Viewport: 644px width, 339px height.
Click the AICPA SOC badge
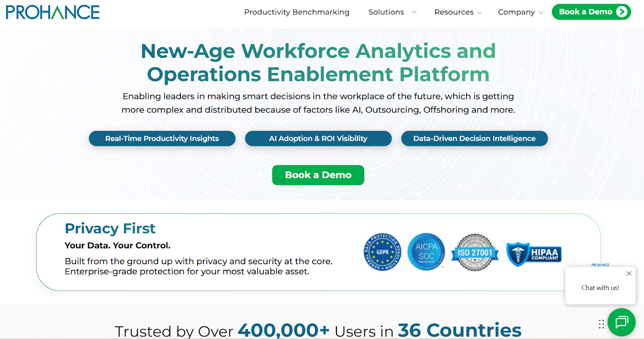point(426,252)
